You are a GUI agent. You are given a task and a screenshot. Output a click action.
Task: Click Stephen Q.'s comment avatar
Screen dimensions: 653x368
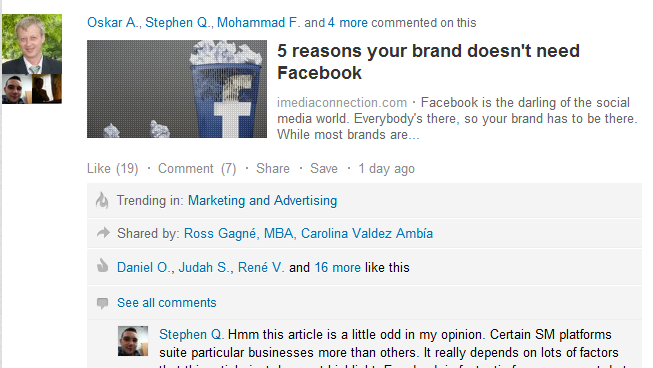click(x=133, y=341)
